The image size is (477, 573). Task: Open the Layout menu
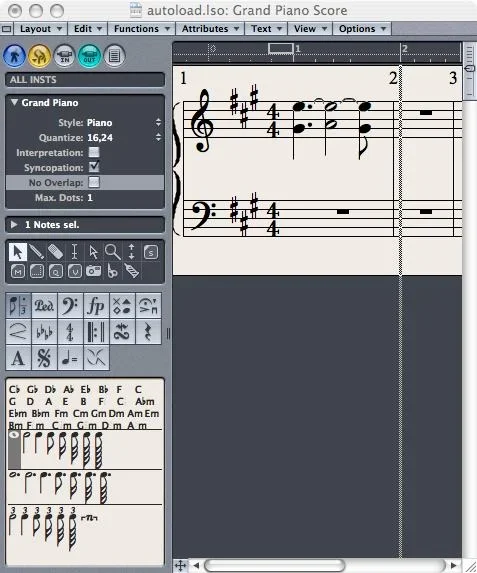pyautogui.click(x=41, y=29)
